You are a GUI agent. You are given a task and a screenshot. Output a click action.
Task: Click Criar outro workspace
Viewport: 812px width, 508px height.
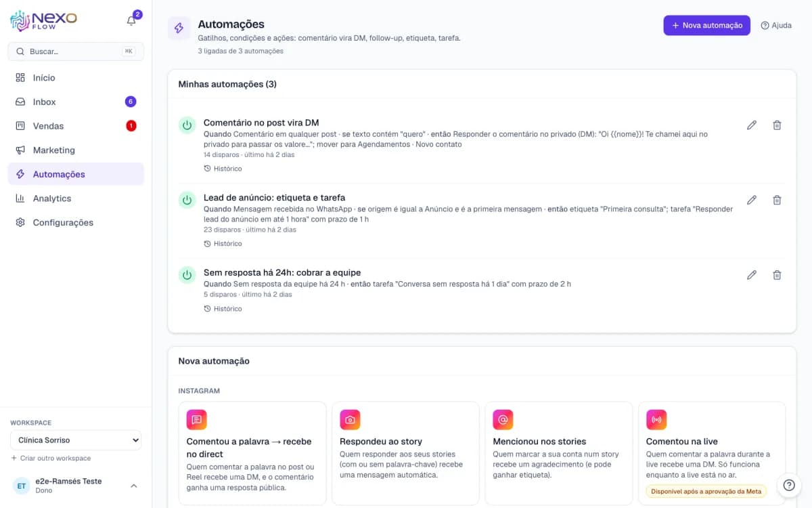(51, 459)
